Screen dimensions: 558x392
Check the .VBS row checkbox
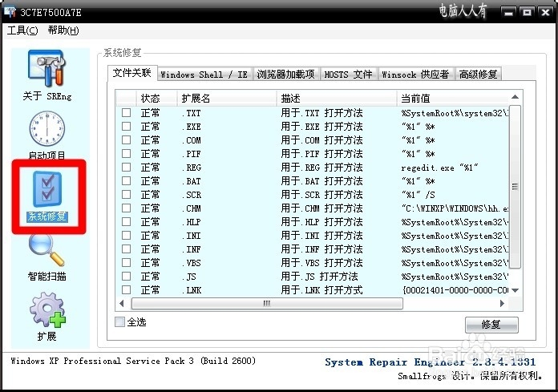[x=126, y=262]
